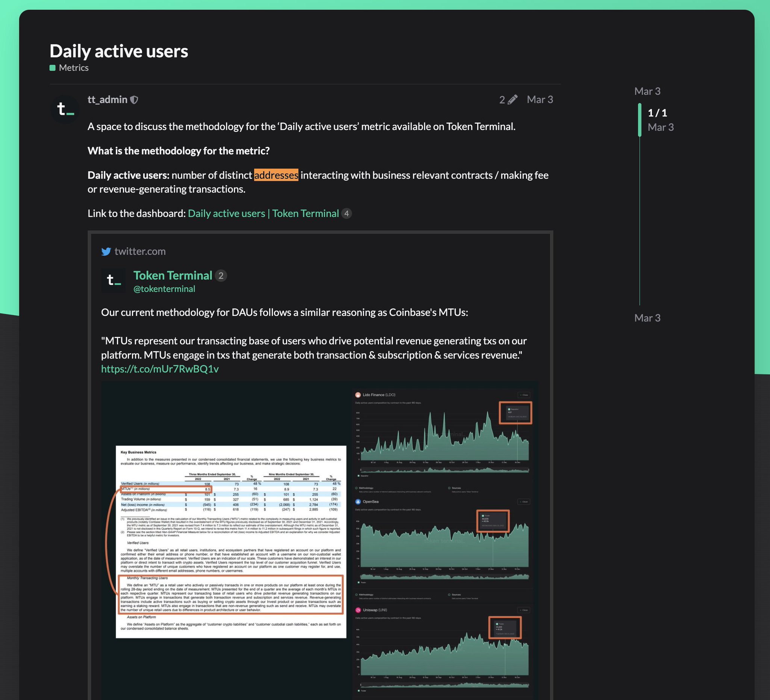
Task: Open the 'Daily active users | Token Terminal' link
Action: (264, 214)
